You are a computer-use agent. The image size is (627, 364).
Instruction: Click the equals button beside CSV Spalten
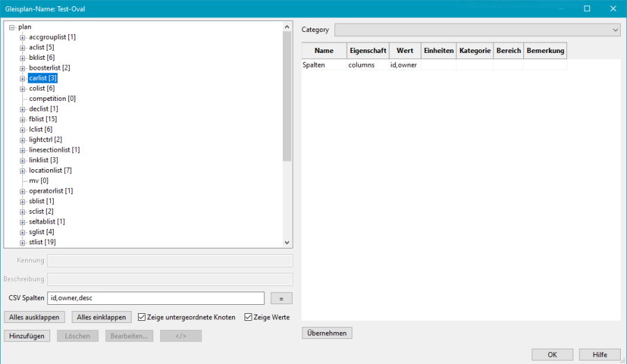(x=281, y=299)
